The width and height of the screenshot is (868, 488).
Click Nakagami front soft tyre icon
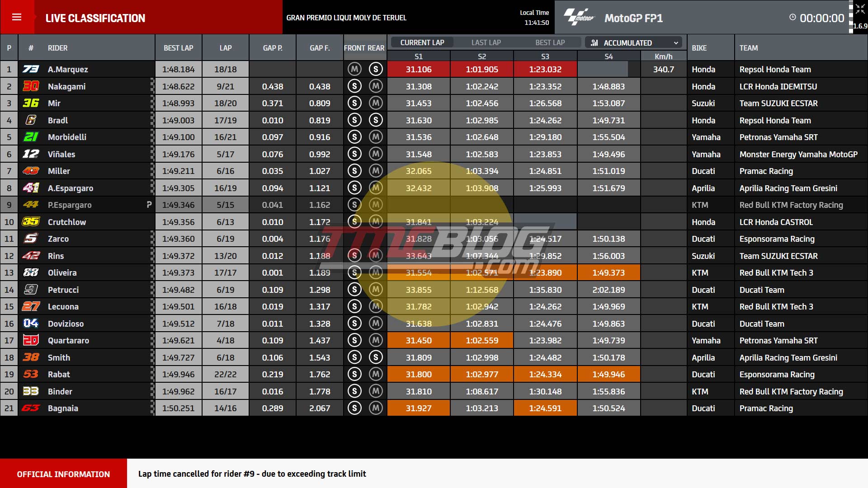(354, 86)
